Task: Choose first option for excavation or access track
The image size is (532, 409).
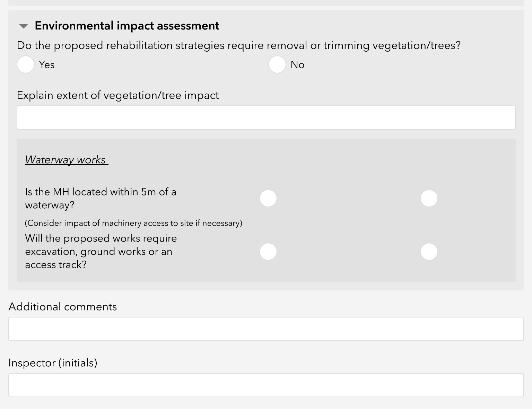Action: click(x=268, y=252)
